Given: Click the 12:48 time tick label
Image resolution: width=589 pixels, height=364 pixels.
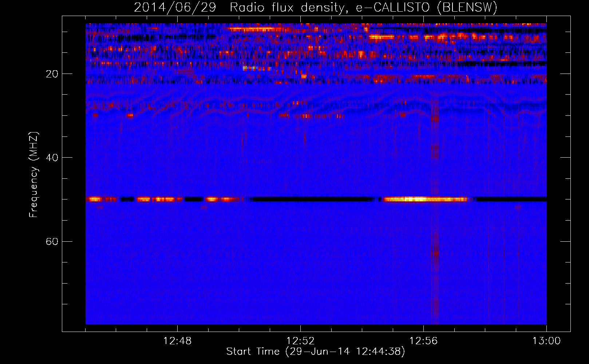Looking at the screenshot, I should 177,341.
